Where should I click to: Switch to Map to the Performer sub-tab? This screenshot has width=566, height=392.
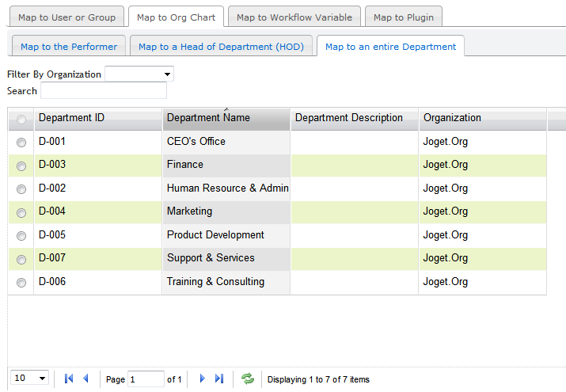pos(69,47)
